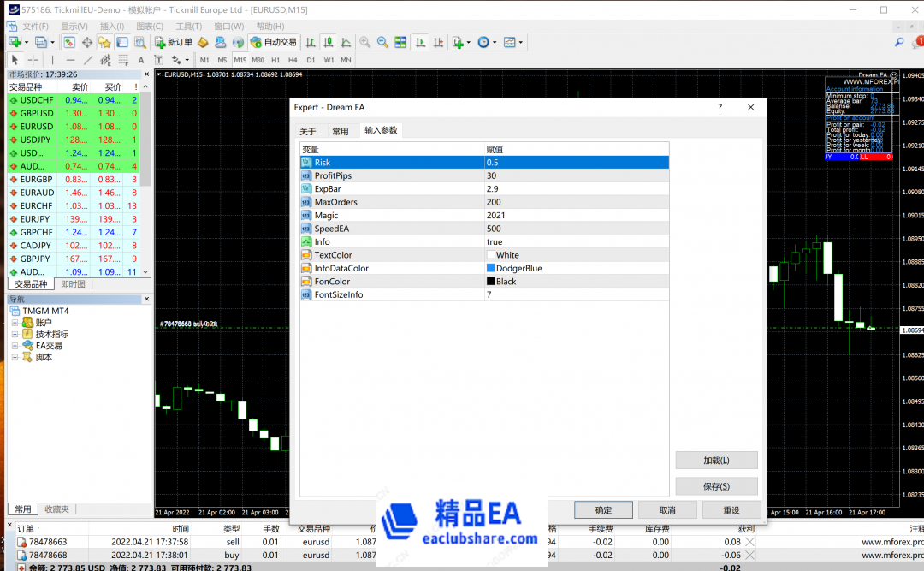
Task: Click 加载(L) to load a preset
Action: click(x=716, y=460)
